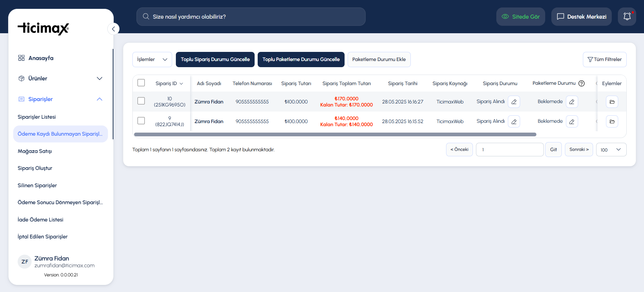Click order code 822JQ7414J
This screenshot has width=644, height=292.
tap(170, 124)
